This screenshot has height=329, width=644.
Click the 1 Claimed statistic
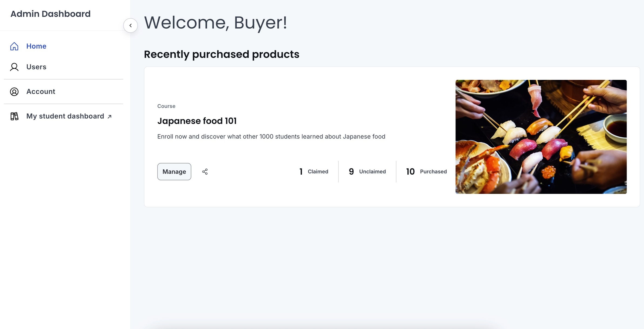click(314, 172)
